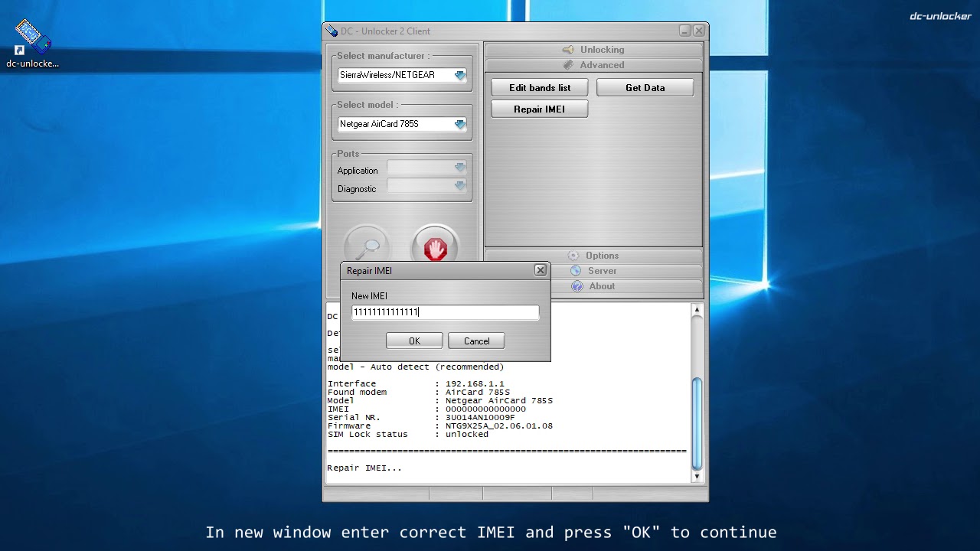Minimize the DC-Unlocker 2 Client window
The image size is (980, 551).
click(685, 31)
